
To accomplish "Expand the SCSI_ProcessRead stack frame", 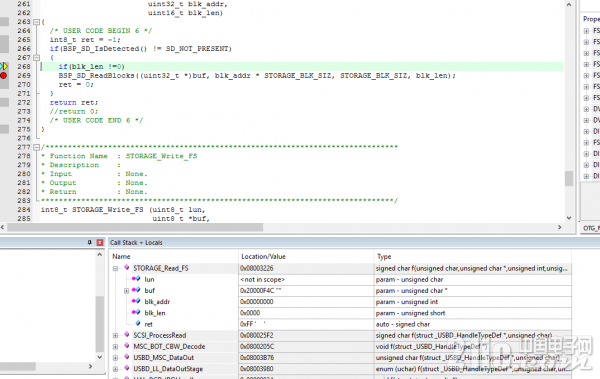I will 115,336.
